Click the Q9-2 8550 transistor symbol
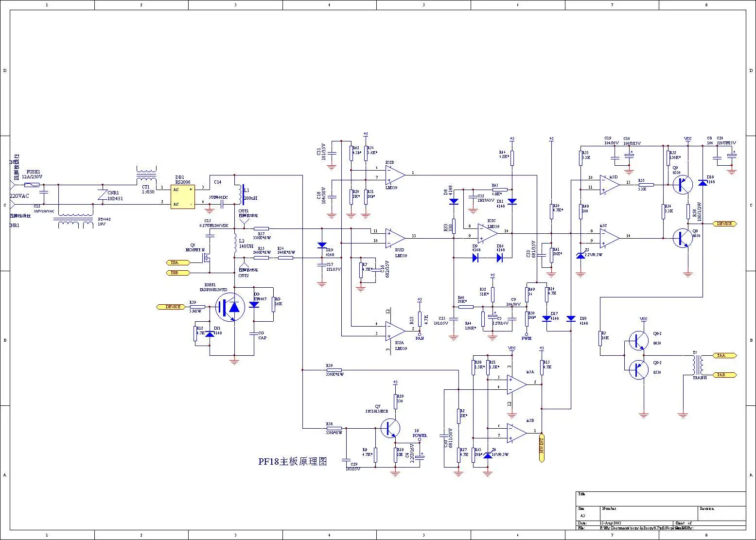756x540 pixels. pyautogui.click(x=638, y=370)
